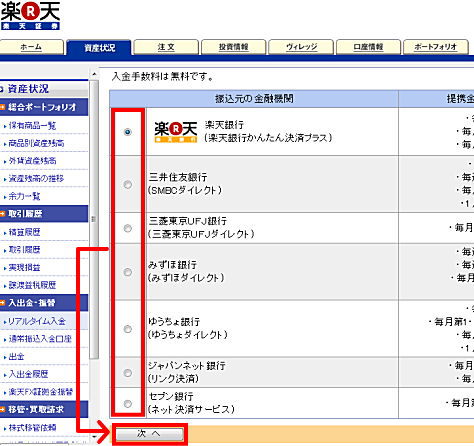Click the 移管・買取請求 section header
The height and width of the screenshot is (446, 474).
44,409
